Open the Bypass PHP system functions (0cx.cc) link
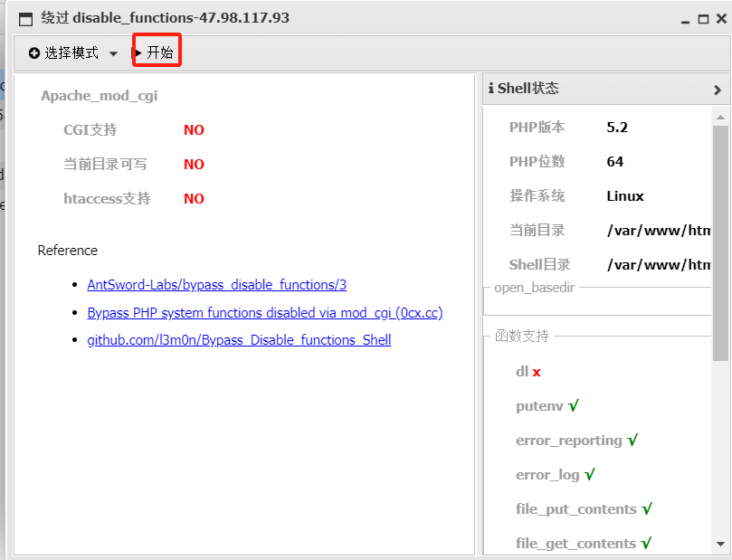 (x=265, y=313)
